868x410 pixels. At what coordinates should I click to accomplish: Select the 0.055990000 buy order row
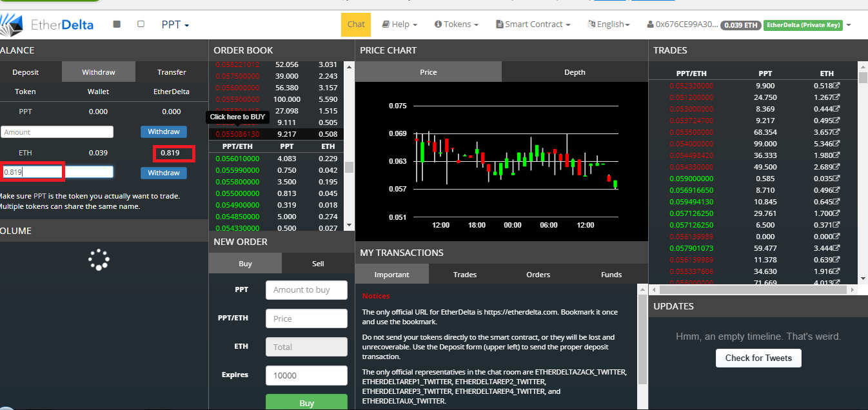[x=276, y=170]
